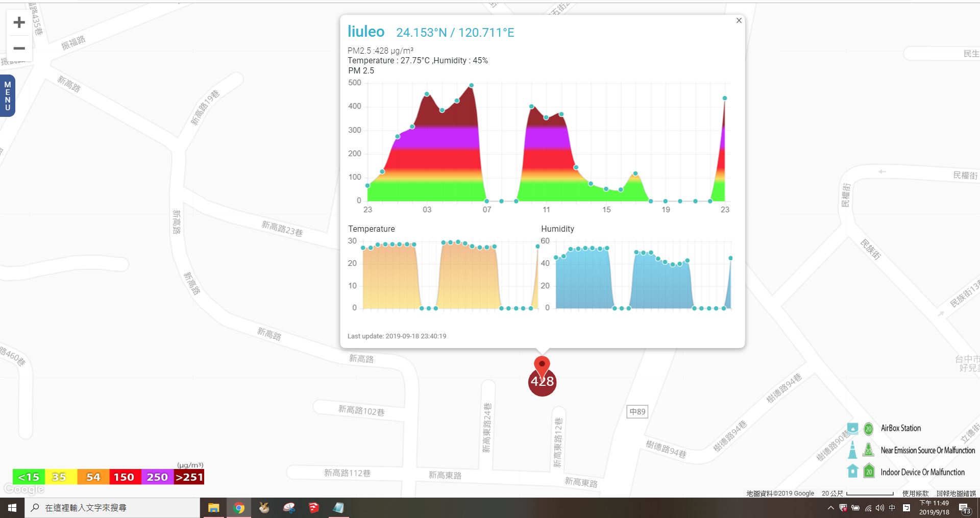This screenshot has width=980, height=518.
Task: Open SketchUp from the taskbar
Action: [314, 508]
